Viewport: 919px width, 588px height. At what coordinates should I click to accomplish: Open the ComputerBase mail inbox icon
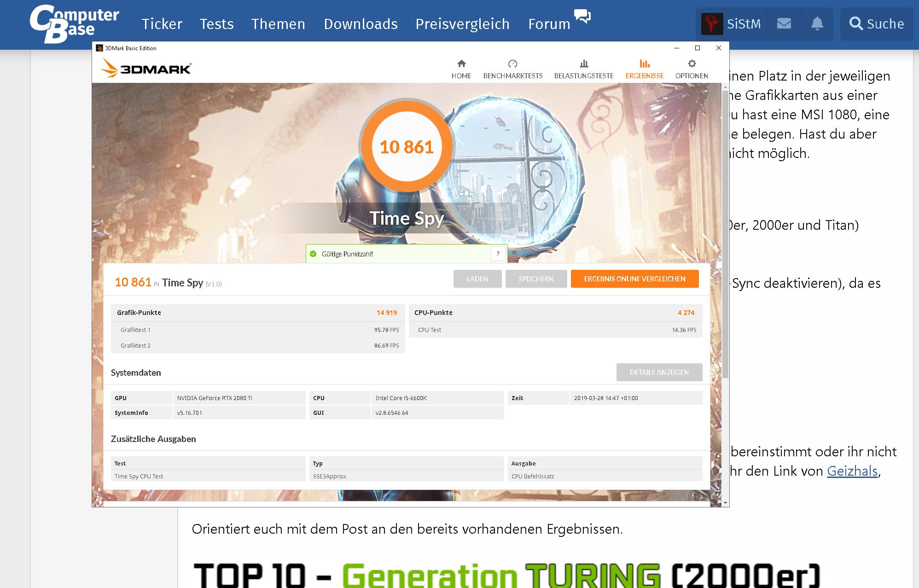tap(784, 23)
